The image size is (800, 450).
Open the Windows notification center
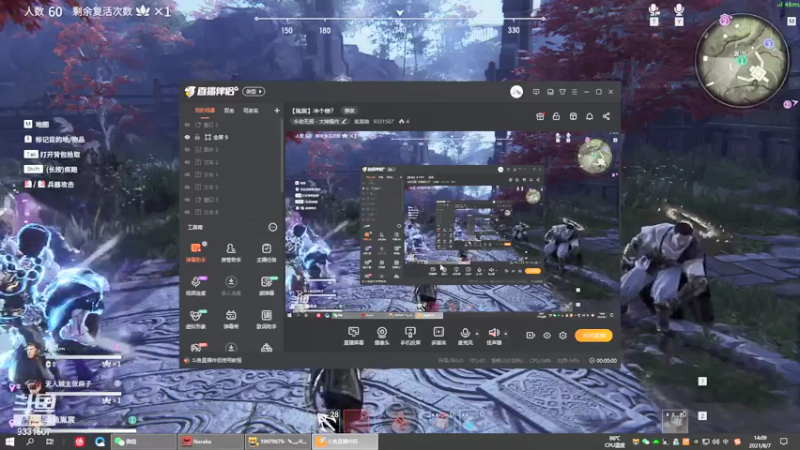(784, 442)
